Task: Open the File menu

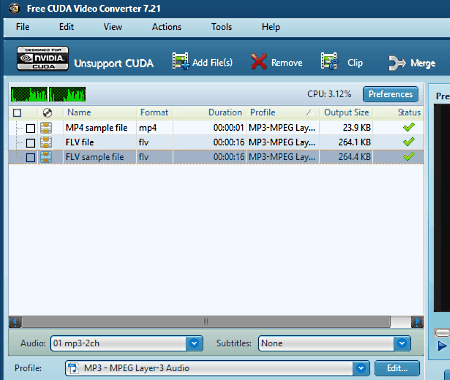Action: (23, 27)
